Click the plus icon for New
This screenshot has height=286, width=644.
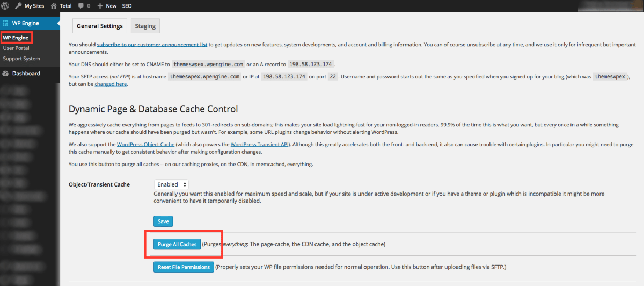[100, 6]
